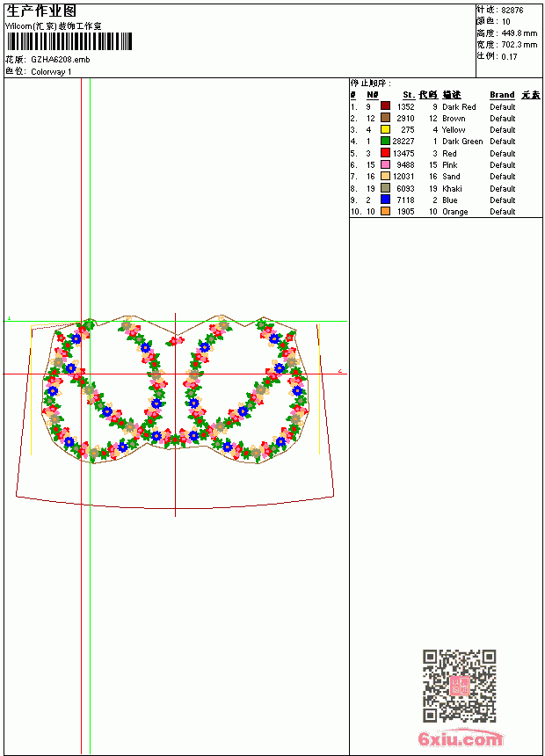
Task: Click the Default brand in Pink row
Action: coord(503,165)
